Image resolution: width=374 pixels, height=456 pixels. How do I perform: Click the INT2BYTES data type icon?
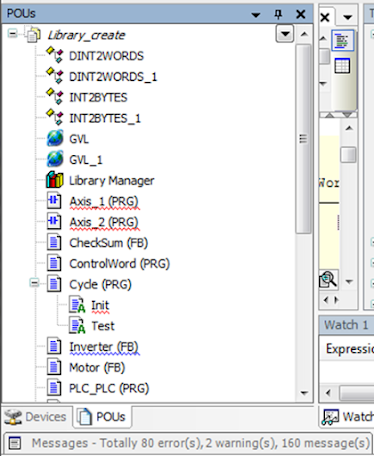point(55,97)
